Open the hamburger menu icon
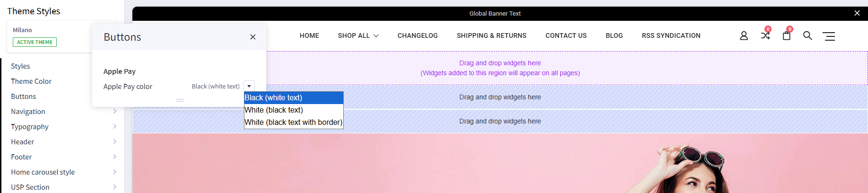Image resolution: width=868 pixels, height=193 pixels. (829, 36)
